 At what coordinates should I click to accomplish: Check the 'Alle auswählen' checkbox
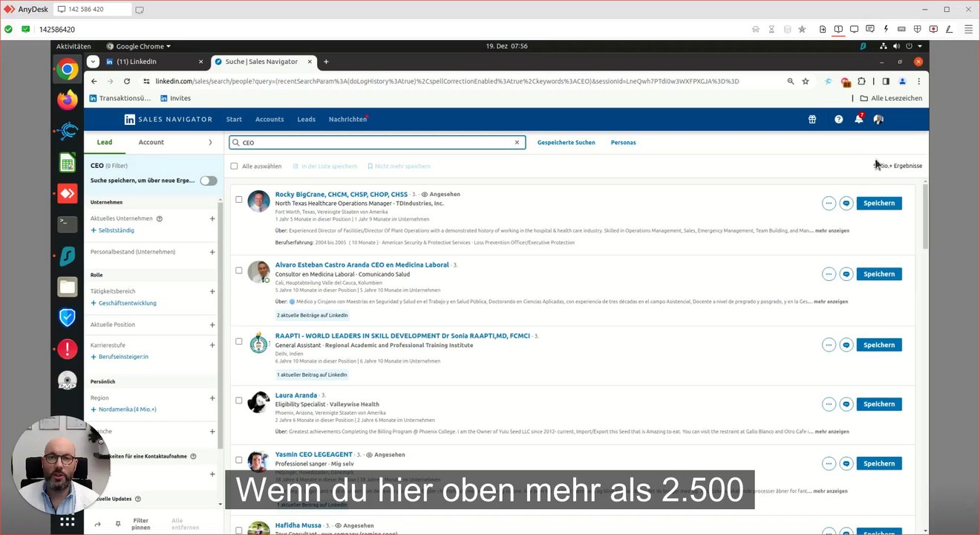click(235, 166)
